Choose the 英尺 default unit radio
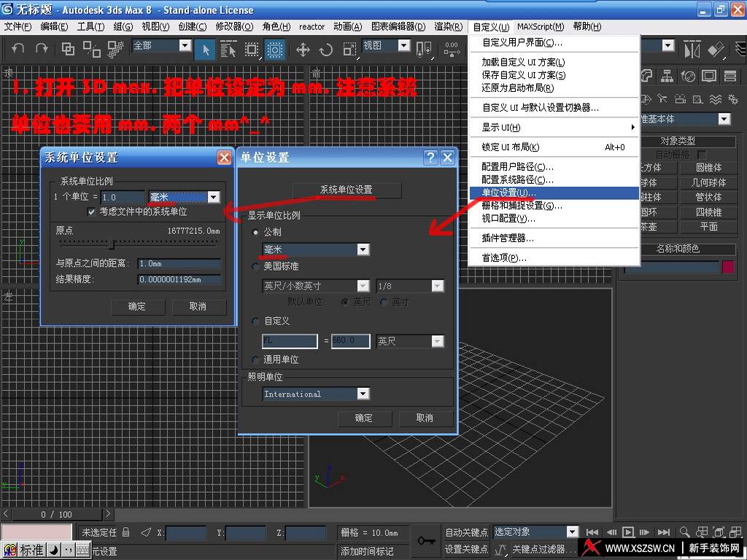The image size is (747, 560). 345,302
